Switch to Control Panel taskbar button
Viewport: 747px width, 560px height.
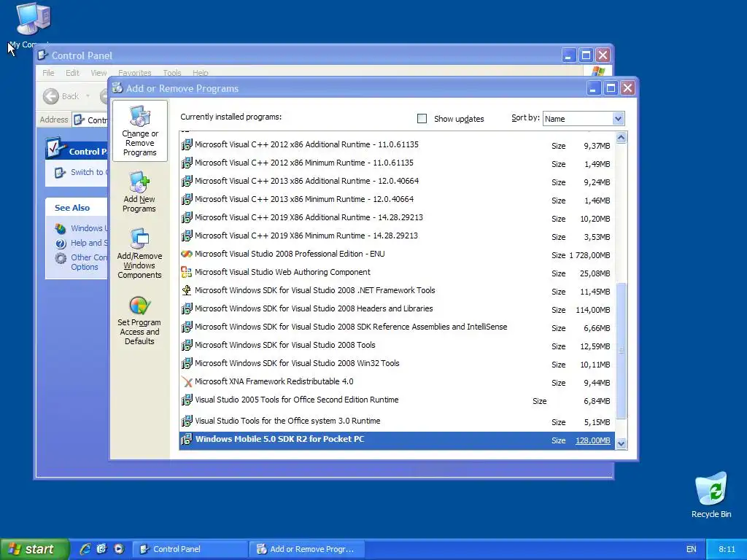(x=190, y=549)
